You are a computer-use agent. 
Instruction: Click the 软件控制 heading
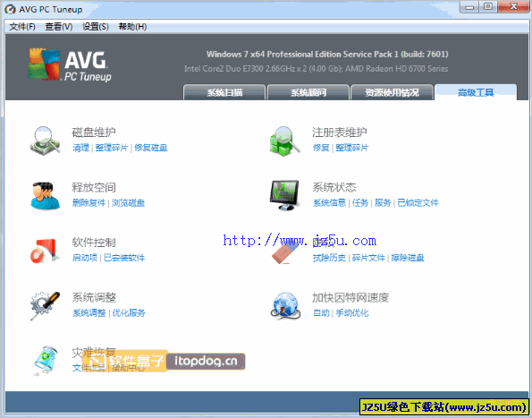94,242
